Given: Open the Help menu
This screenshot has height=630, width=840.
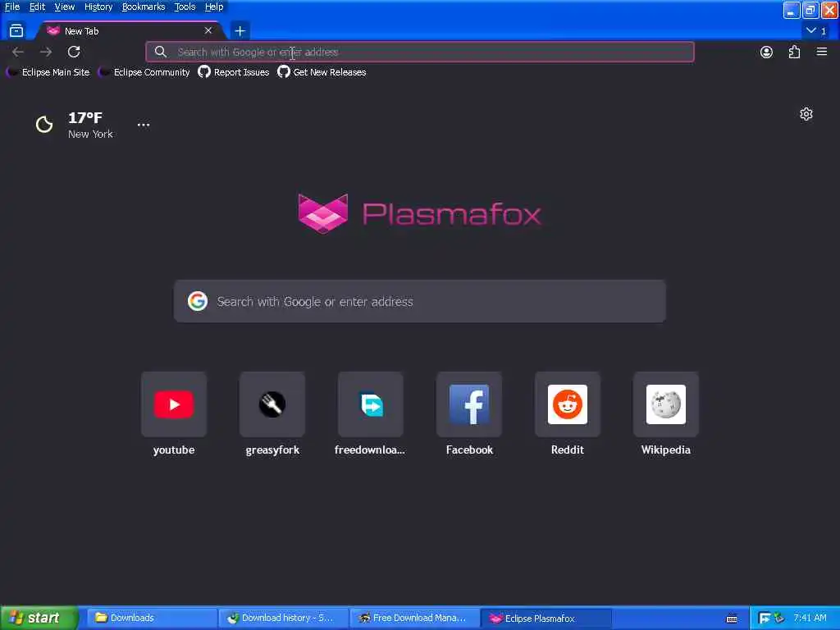Looking at the screenshot, I should coord(214,7).
